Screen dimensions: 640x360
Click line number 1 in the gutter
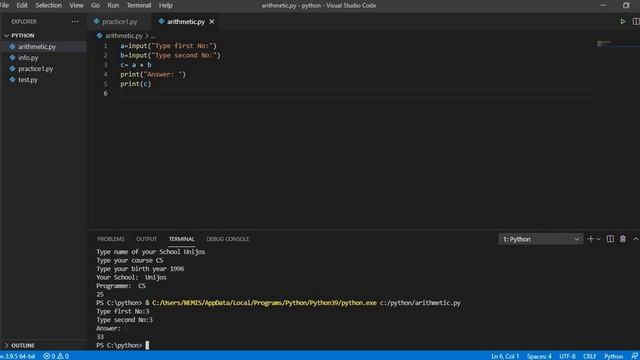pos(105,46)
